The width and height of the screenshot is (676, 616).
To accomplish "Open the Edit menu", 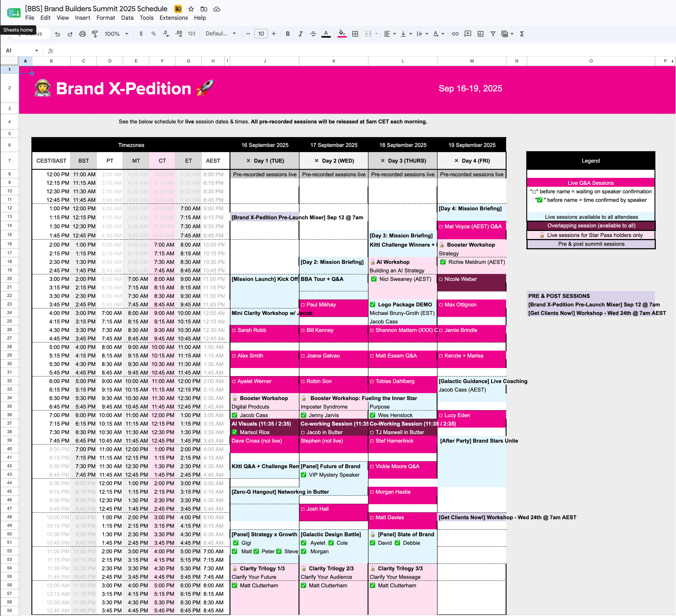I will click(x=45, y=18).
